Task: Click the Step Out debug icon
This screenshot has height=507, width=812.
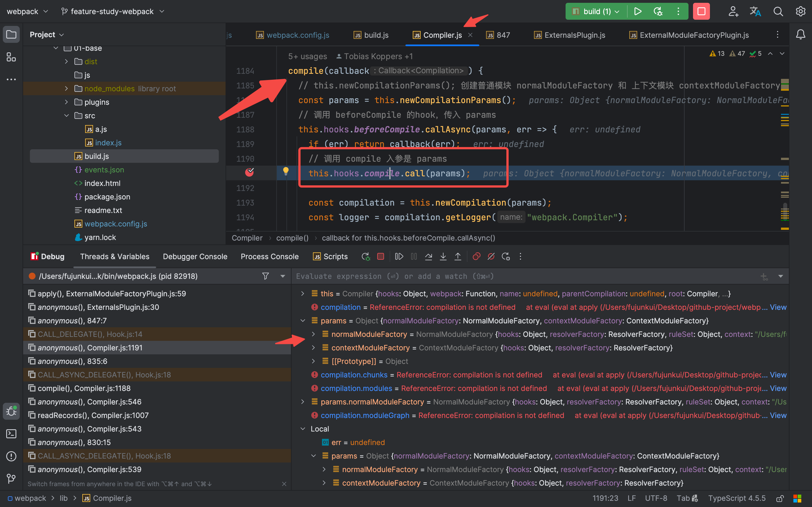Action: click(x=458, y=257)
